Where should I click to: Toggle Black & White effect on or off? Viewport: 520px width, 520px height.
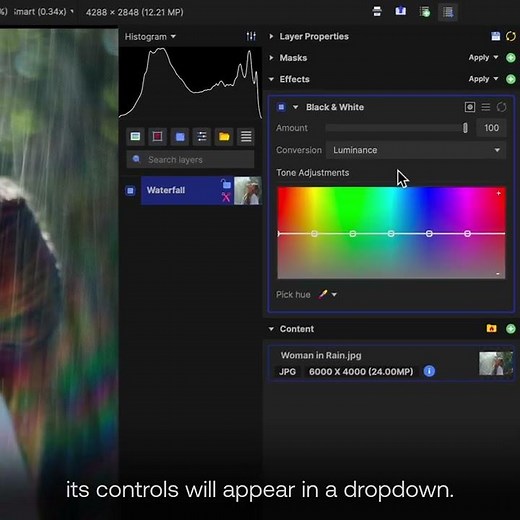click(x=281, y=107)
